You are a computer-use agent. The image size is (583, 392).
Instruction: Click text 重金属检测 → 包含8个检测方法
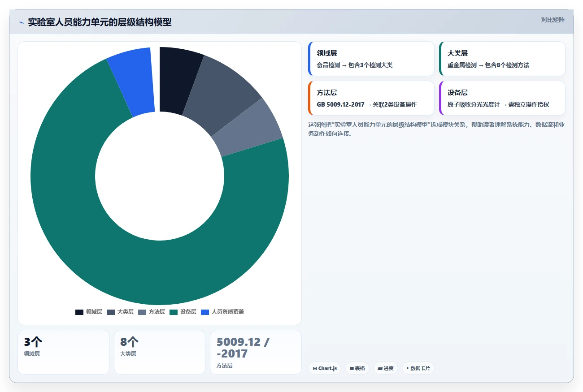pyautogui.click(x=488, y=65)
